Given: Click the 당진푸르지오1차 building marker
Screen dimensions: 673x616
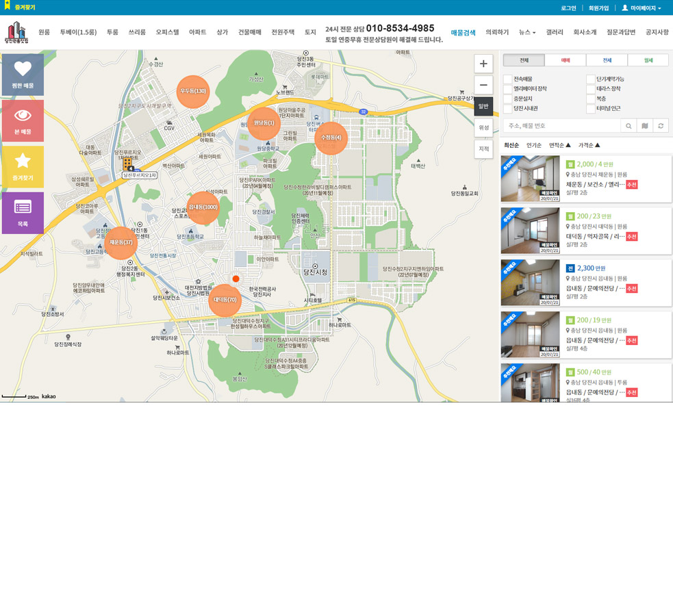Looking at the screenshot, I should tap(128, 164).
